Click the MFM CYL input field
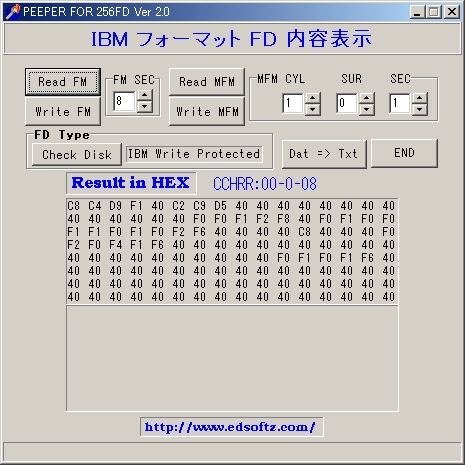This screenshot has width=465, height=465. 293,104
